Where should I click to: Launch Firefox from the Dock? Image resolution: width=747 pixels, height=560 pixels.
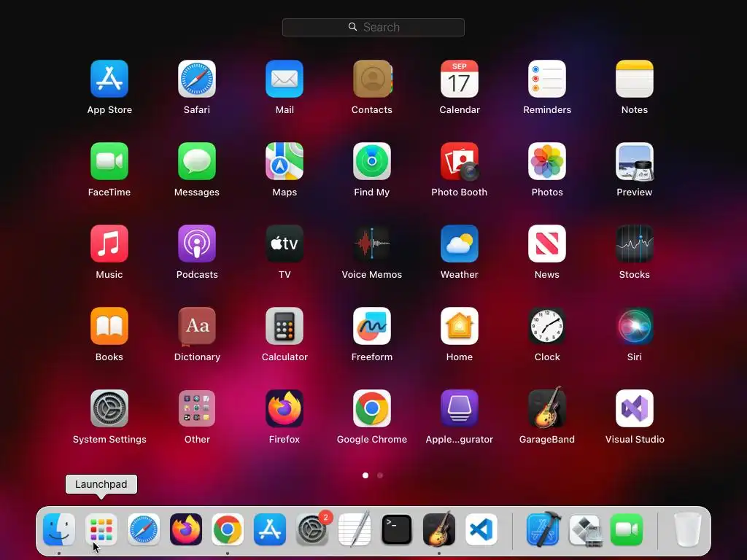(186, 529)
